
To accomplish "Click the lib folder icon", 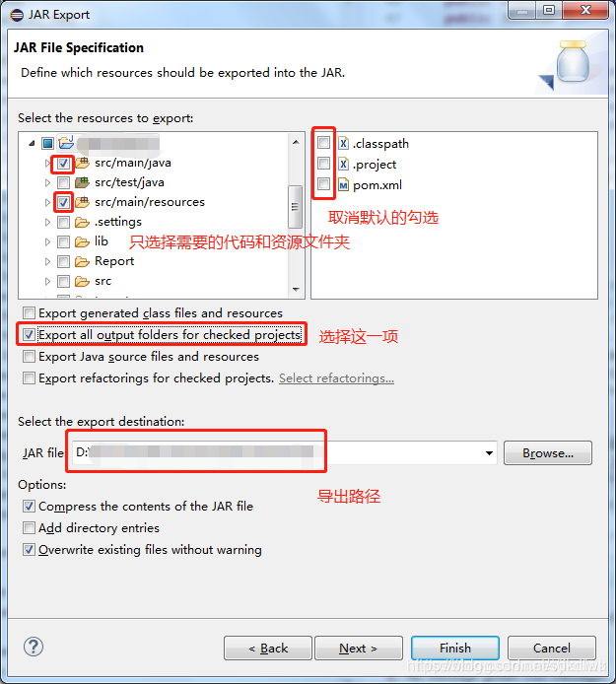I will point(83,241).
